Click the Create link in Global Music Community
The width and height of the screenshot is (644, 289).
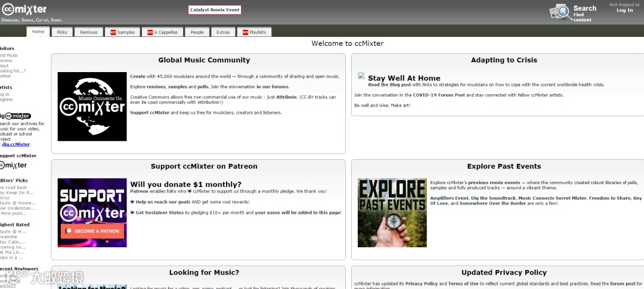tap(138, 76)
